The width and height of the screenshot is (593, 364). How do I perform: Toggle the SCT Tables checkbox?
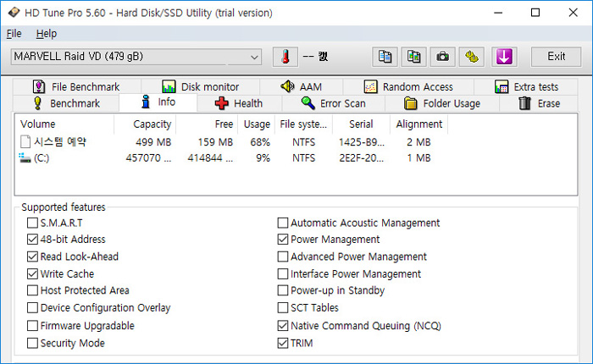283,307
